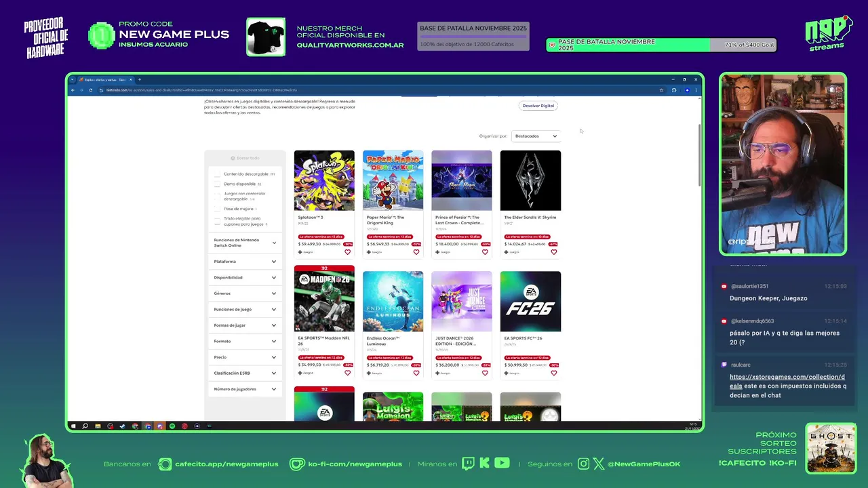Click heart icon on Paper Mario Origami King
The image size is (868, 488).
(x=416, y=252)
